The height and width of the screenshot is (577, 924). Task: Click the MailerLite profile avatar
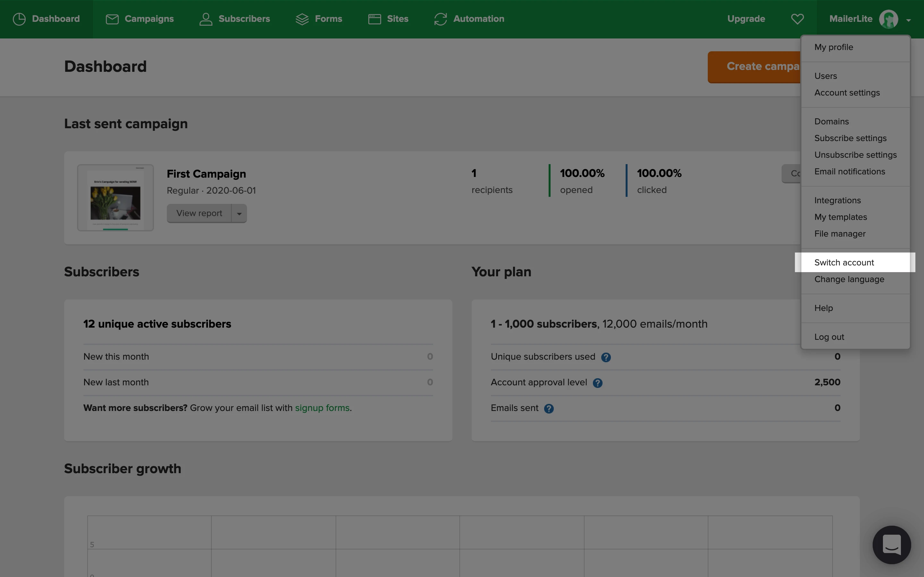point(888,19)
